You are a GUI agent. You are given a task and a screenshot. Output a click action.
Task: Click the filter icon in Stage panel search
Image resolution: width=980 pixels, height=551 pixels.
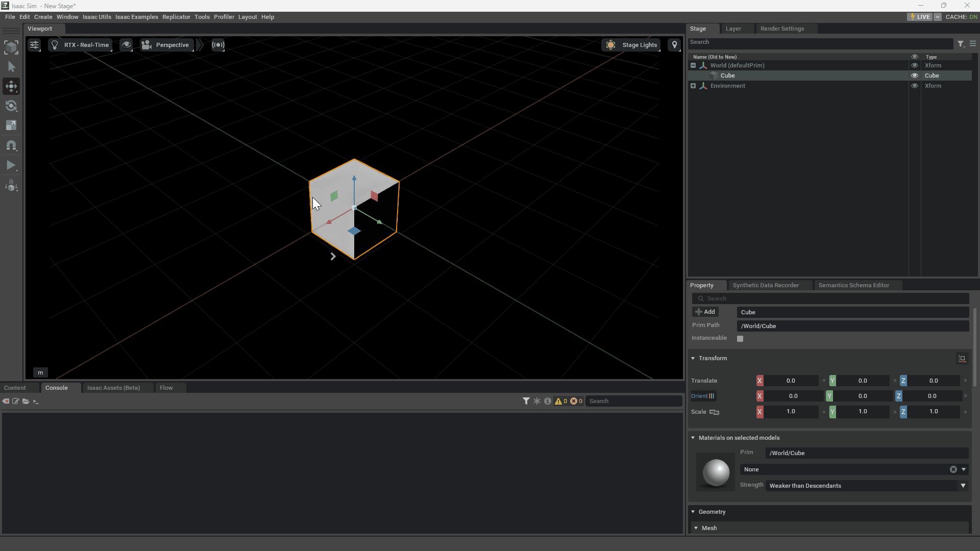tap(961, 43)
